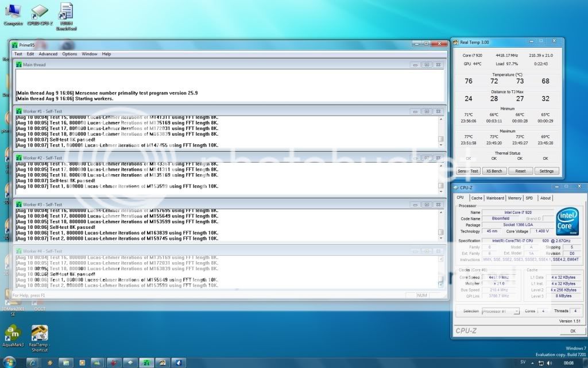Click the Main thread window icon
Screen dimensions: 588x368
pyautogui.click(x=19, y=64)
